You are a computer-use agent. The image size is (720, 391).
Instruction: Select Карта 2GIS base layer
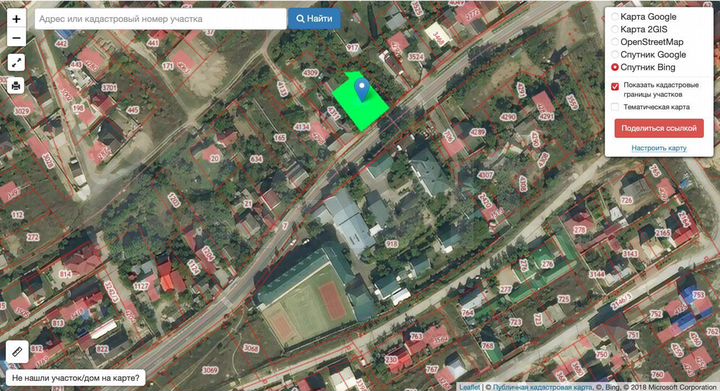pyautogui.click(x=615, y=29)
